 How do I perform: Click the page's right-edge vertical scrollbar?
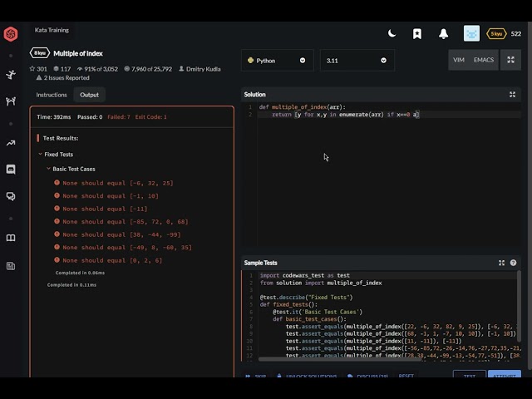pos(530,195)
